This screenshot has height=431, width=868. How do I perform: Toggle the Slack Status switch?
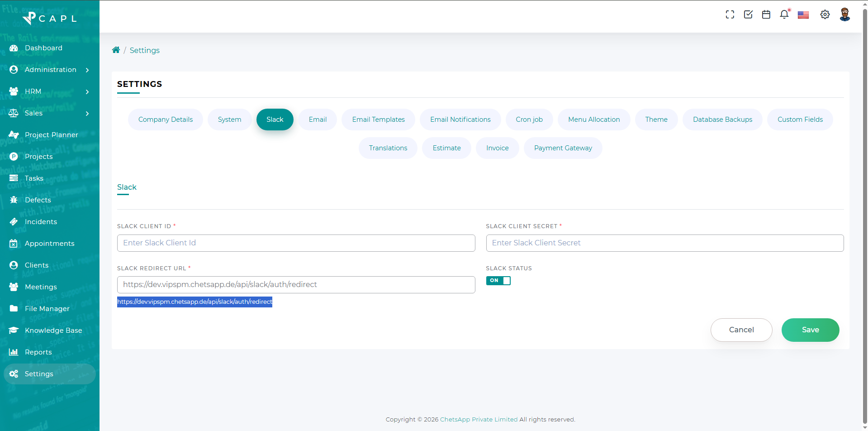point(498,281)
